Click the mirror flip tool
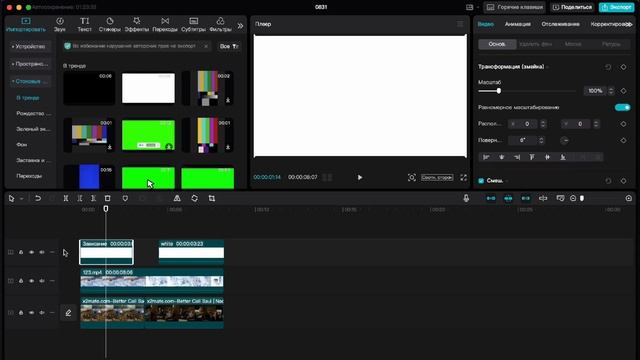The image size is (640, 360). (x=177, y=198)
